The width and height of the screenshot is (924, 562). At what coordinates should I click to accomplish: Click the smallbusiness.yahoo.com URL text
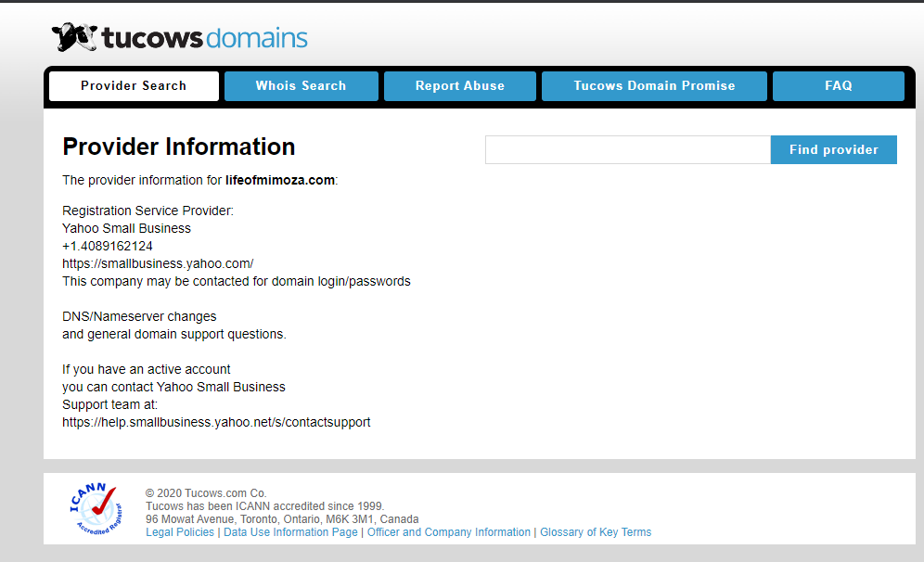point(158,263)
